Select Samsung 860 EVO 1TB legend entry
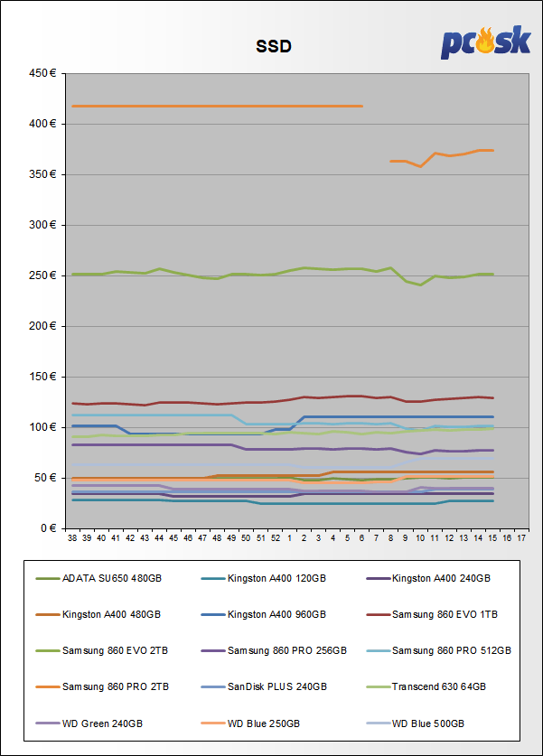Image resolution: width=543 pixels, height=756 pixels. (432, 614)
